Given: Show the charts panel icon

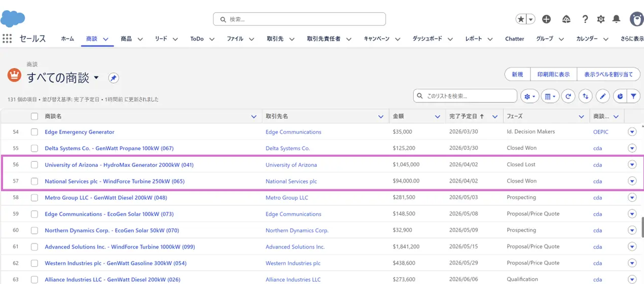Looking at the screenshot, I should tap(620, 96).
